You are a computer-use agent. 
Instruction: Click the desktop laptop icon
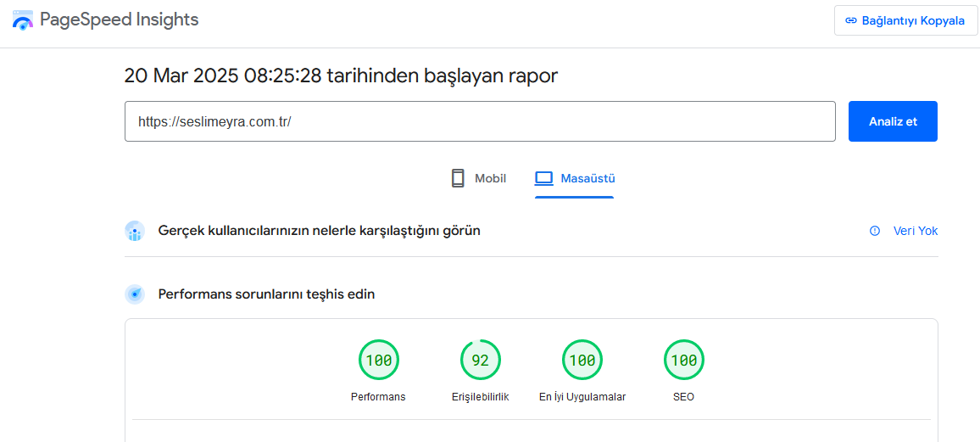click(x=544, y=178)
